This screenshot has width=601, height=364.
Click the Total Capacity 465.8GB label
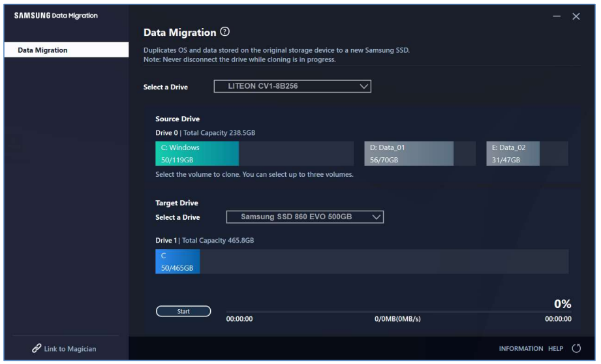(x=218, y=241)
